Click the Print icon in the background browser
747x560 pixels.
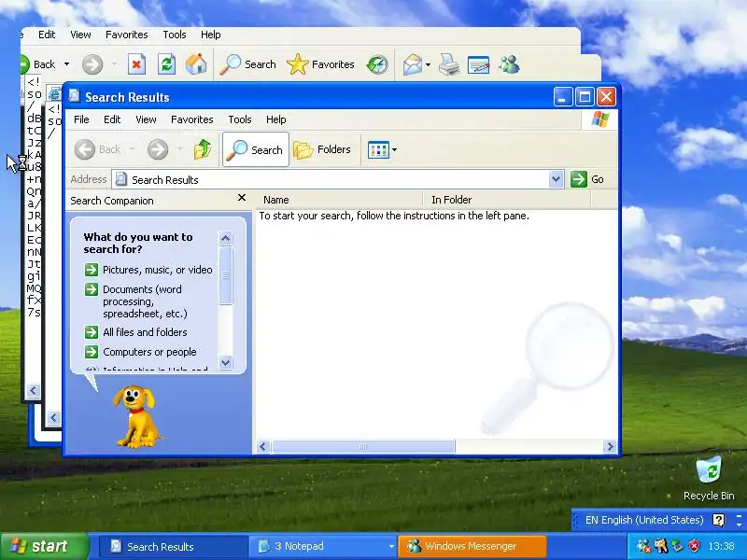[449, 64]
